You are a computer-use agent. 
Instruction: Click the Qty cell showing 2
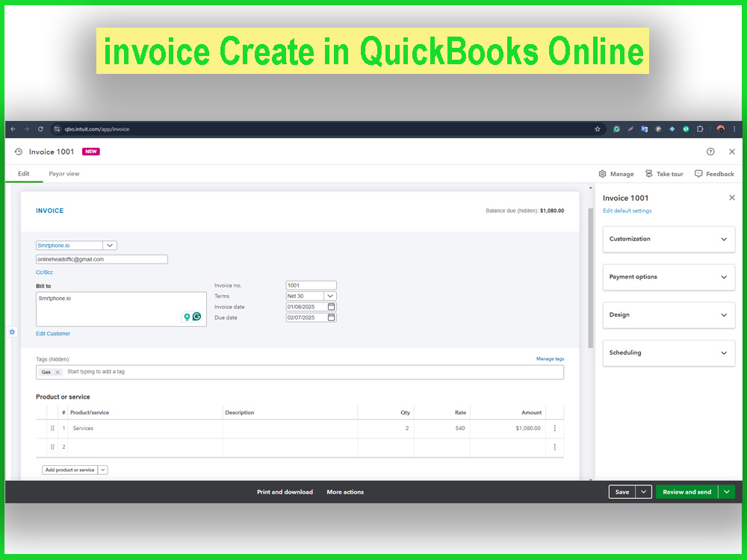coord(385,429)
